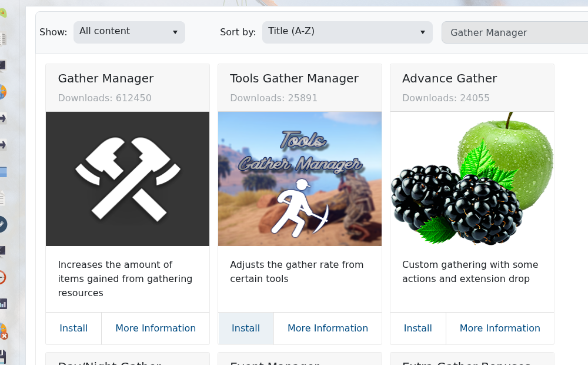Select the Gather Manager card title
This screenshot has width=588, height=365.
coord(106,78)
